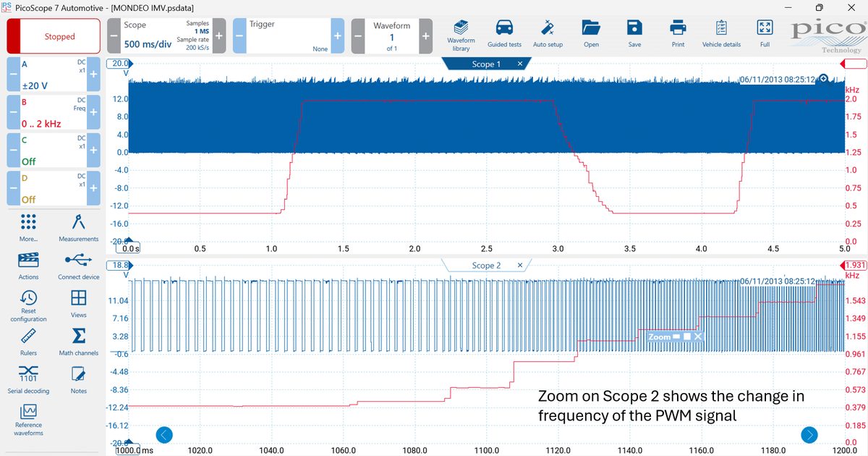Image resolution: width=868 pixels, height=456 pixels.
Task: Pan Scope 2 left with arrow button
Action: click(x=164, y=434)
